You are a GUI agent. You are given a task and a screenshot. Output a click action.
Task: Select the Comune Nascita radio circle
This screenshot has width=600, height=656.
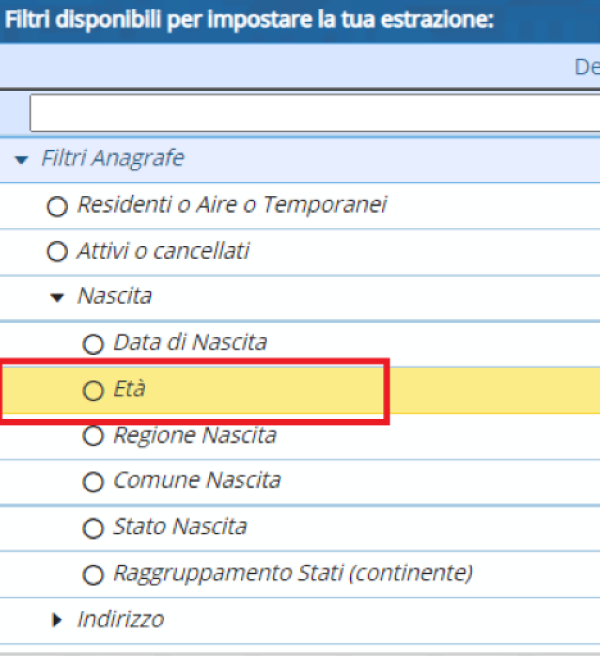pos(93,482)
